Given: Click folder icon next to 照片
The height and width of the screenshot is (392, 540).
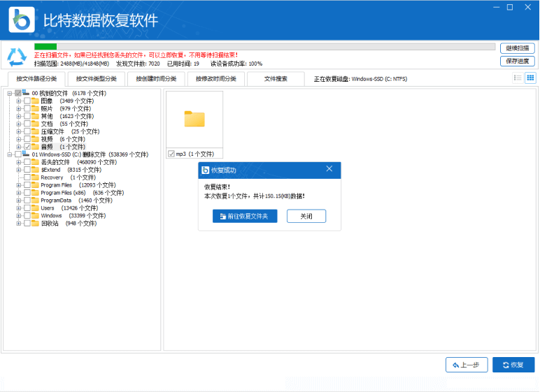Looking at the screenshot, I should click(35, 108).
